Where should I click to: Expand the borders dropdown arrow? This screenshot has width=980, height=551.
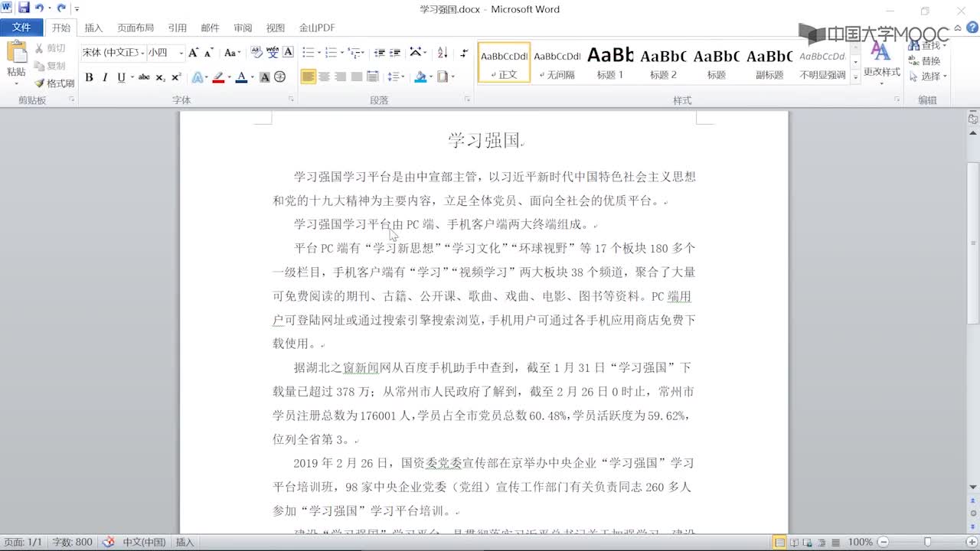[x=452, y=77]
